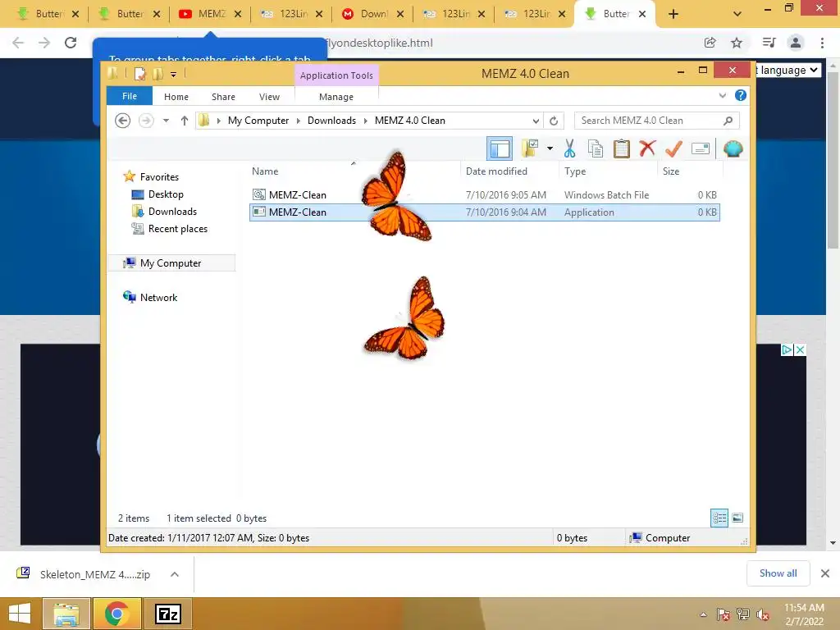This screenshot has height=630, width=840.
Task: Open the Chrome profile icon
Action: coord(796,43)
